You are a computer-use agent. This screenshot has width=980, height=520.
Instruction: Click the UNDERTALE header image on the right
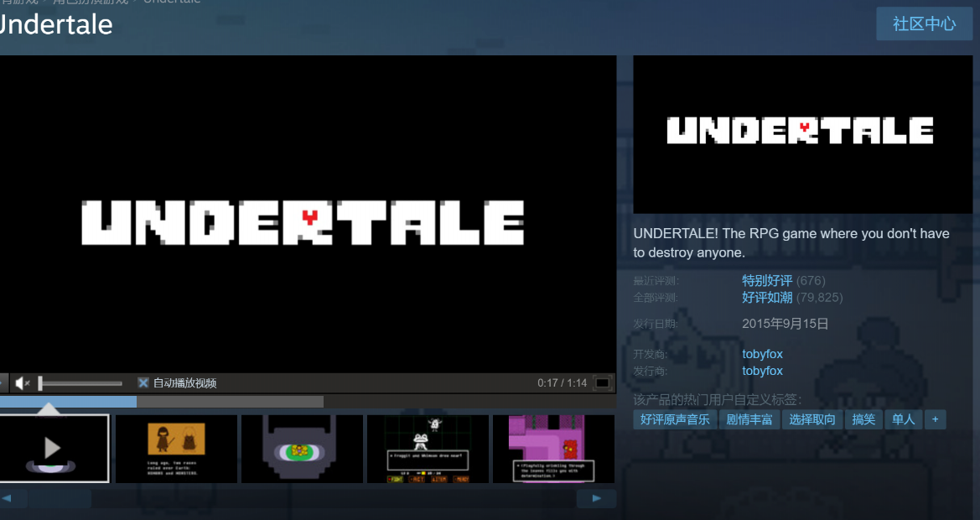pyautogui.click(x=802, y=134)
